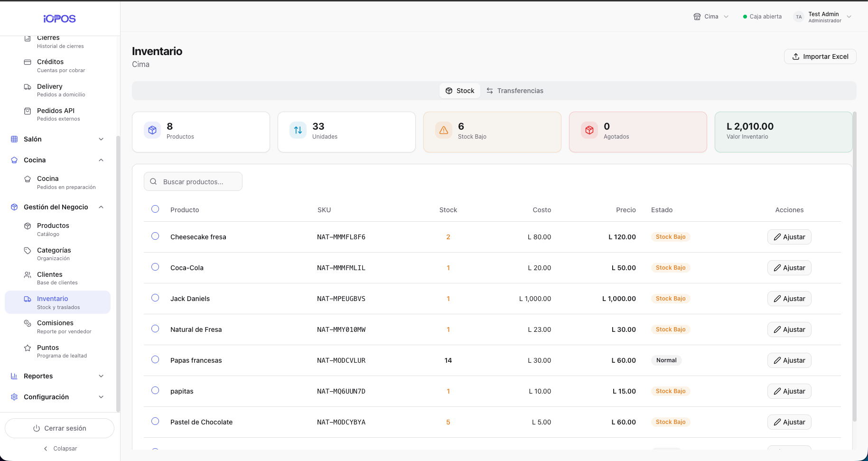Click the Productos stat card cube icon
The image size is (868, 461).
[x=152, y=130]
